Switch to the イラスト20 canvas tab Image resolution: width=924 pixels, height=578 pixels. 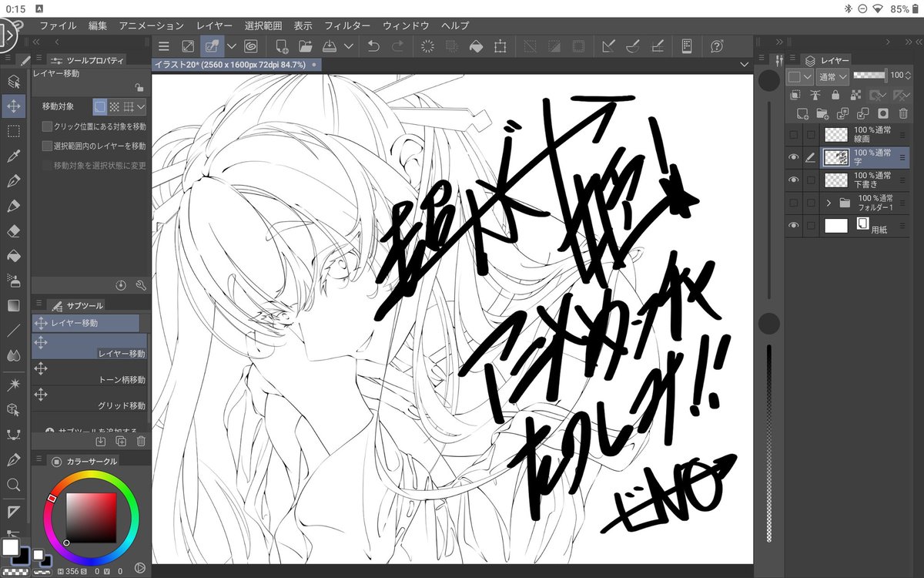236,65
